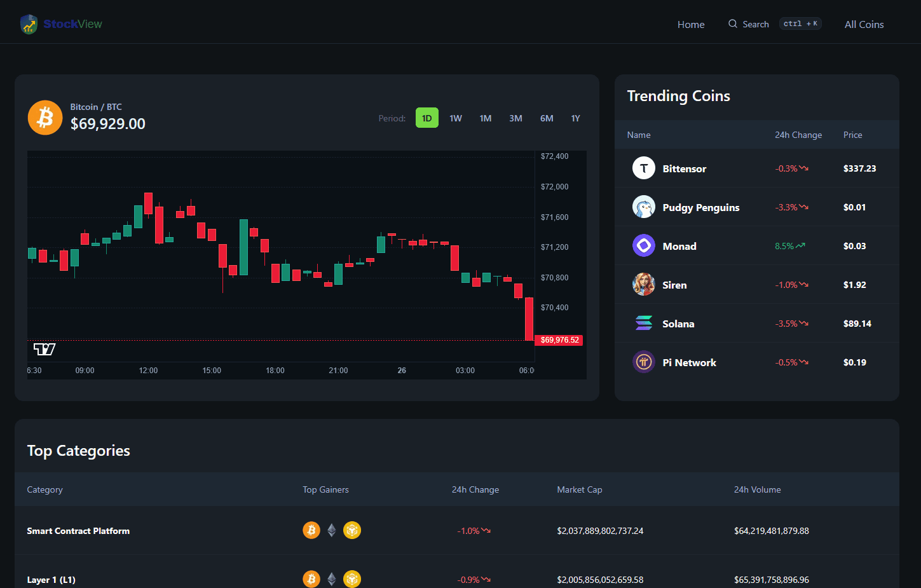The width and height of the screenshot is (921, 588).
Task: Switch chart period to 1W
Action: (x=456, y=118)
